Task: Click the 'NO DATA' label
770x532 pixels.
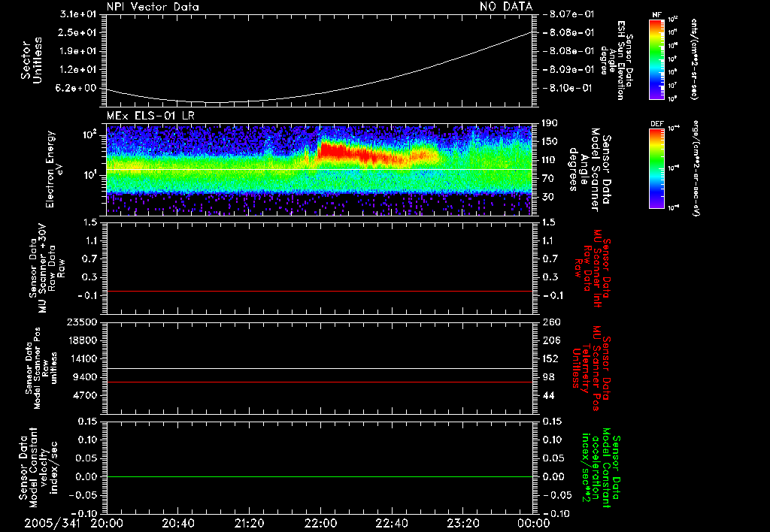Action: coord(506,6)
